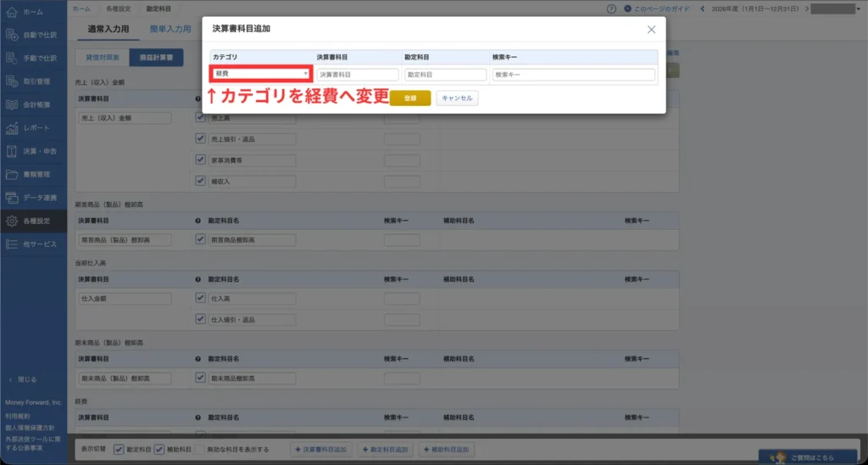Open the 個人情報保護方針 link
This screenshot has width=868, height=465.
pos(30,428)
